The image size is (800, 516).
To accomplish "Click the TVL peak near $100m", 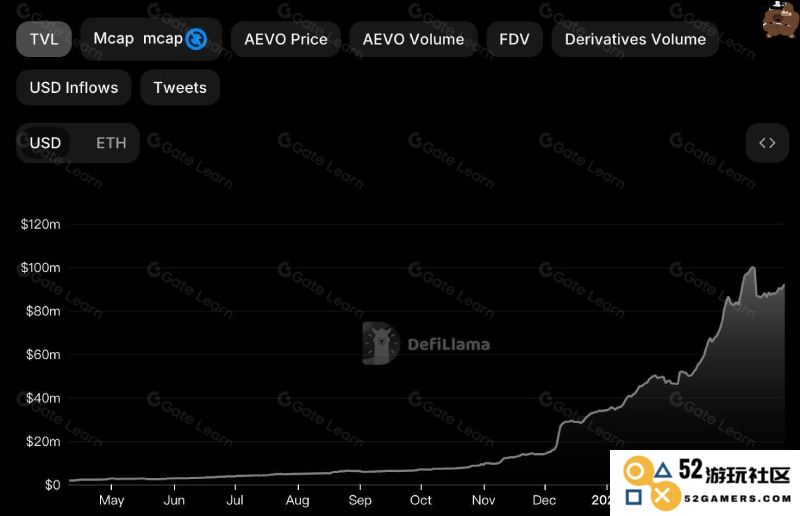I will (x=753, y=267).
